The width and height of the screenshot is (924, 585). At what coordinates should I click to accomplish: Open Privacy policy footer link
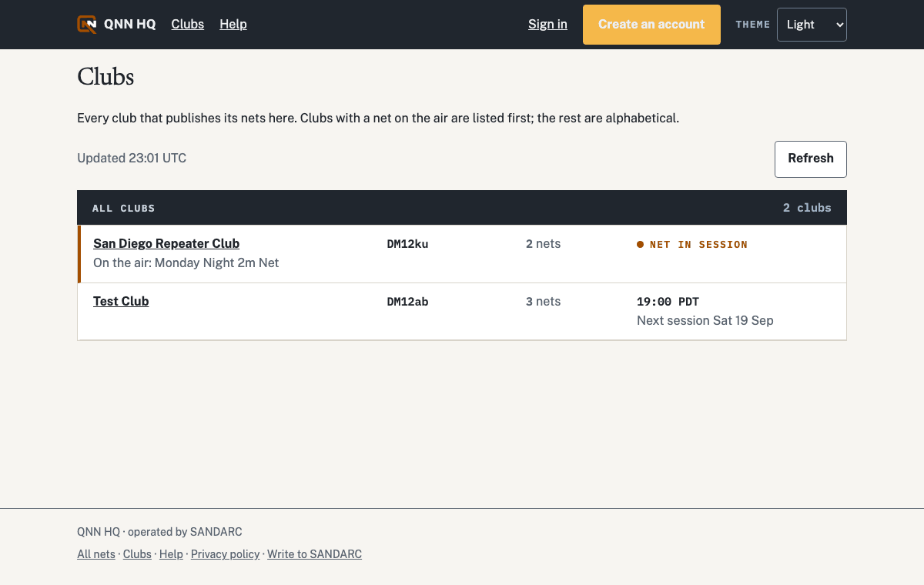click(225, 554)
